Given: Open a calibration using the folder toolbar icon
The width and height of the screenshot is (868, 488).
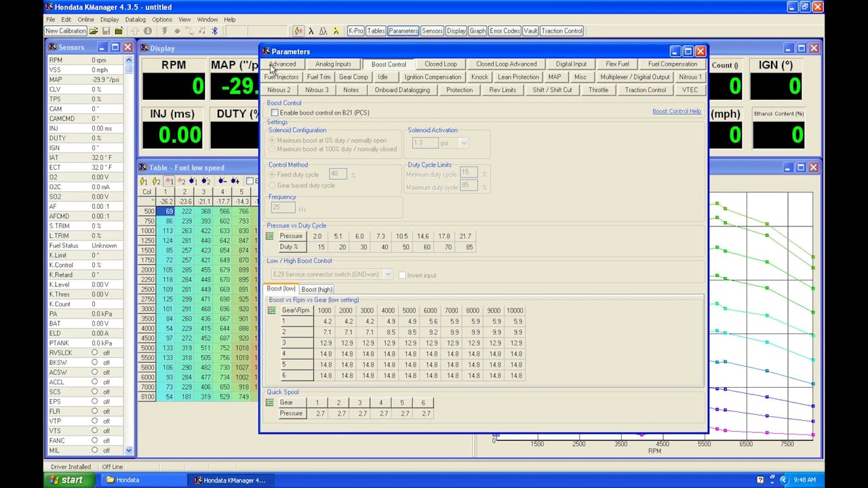Looking at the screenshot, I should point(94,31).
